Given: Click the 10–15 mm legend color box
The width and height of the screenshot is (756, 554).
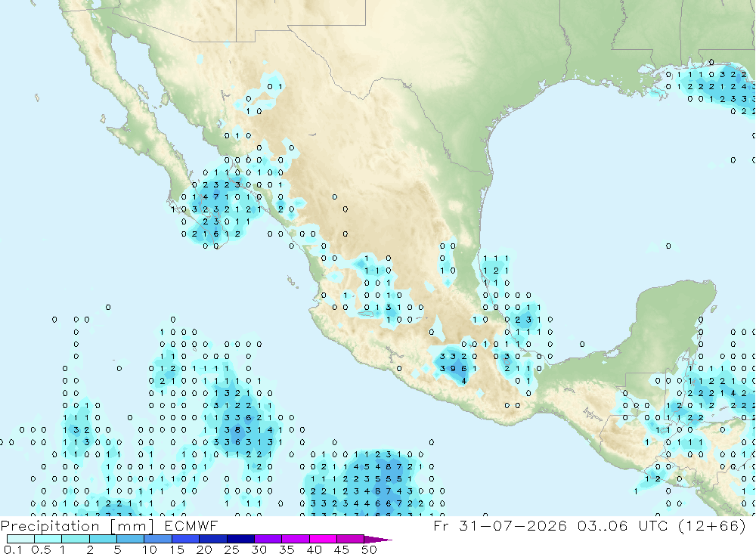Looking at the screenshot, I should pos(158,539).
